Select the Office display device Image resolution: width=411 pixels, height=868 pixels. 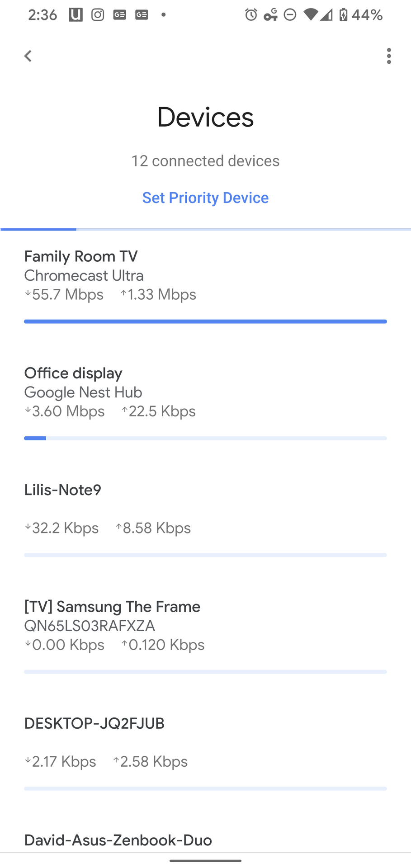point(73,373)
